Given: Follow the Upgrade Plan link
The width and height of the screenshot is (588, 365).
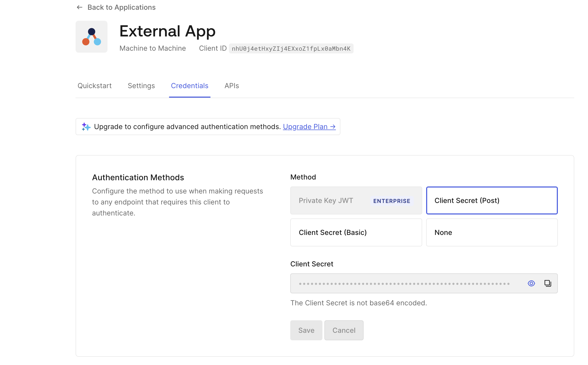Looking at the screenshot, I should (x=309, y=127).
